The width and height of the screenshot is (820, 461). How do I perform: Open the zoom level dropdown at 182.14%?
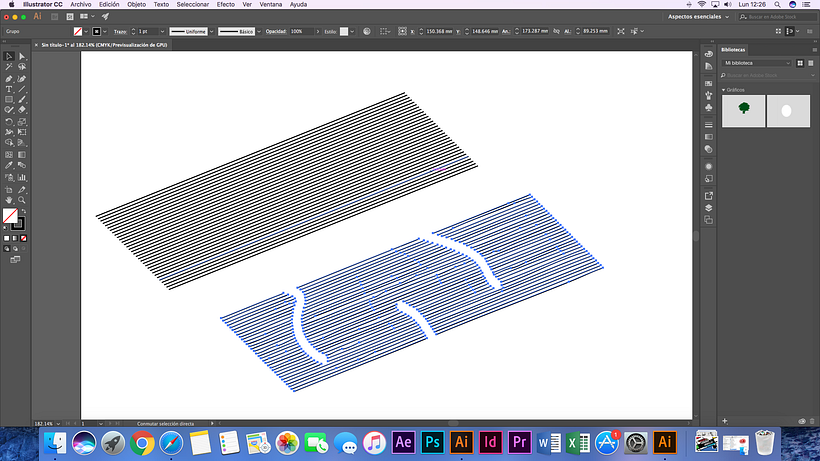(x=58, y=424)
